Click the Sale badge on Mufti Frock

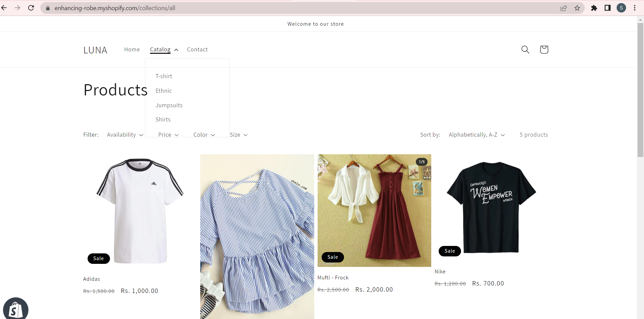click(x=333, y=257)
